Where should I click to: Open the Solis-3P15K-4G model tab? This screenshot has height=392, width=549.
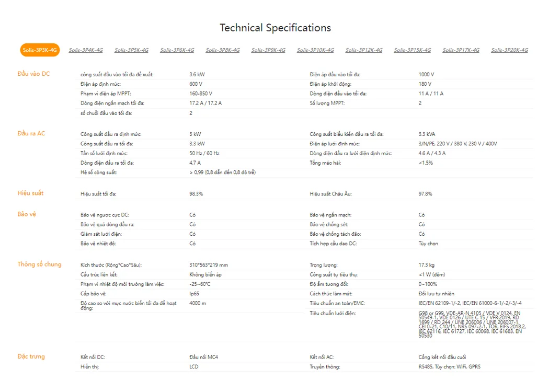[x=413, y=50]
